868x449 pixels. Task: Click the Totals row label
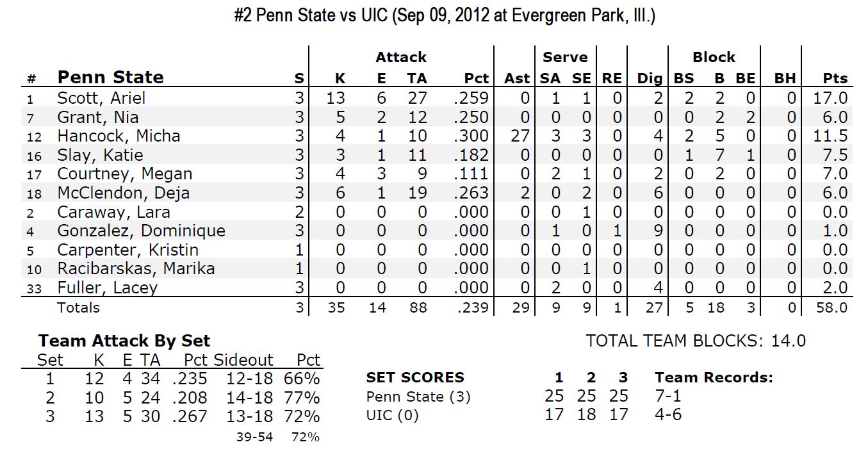78,307
